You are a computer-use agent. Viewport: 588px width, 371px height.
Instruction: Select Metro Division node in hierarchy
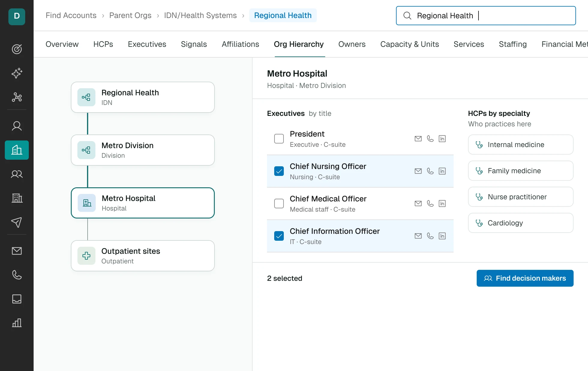tap(143, 150)
